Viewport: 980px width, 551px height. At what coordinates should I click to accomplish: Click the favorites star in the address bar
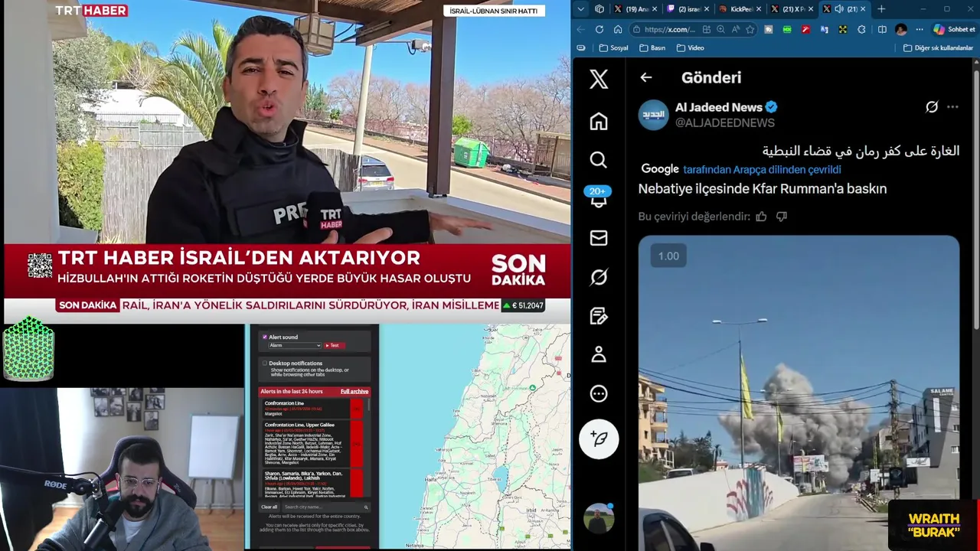(750, 29)
